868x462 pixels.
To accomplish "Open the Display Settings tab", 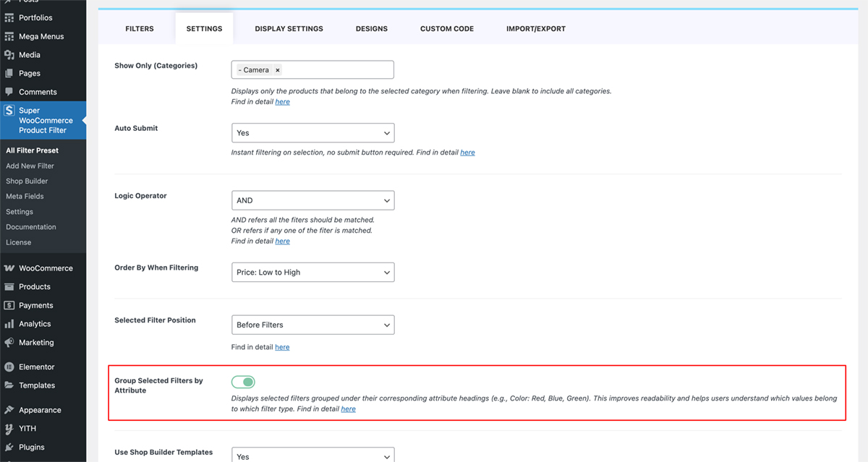I will click(289, 29).
